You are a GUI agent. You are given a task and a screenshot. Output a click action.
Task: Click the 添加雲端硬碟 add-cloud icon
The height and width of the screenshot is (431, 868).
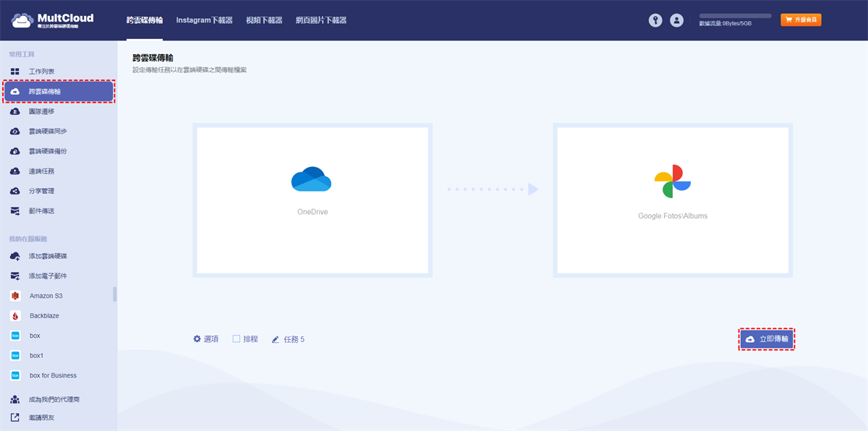pos(15,256)
